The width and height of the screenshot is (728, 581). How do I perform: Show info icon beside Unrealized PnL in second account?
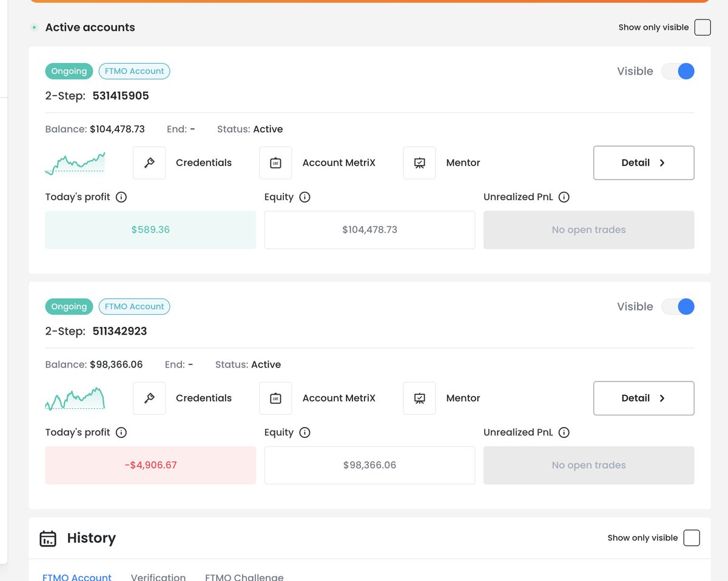564,432
